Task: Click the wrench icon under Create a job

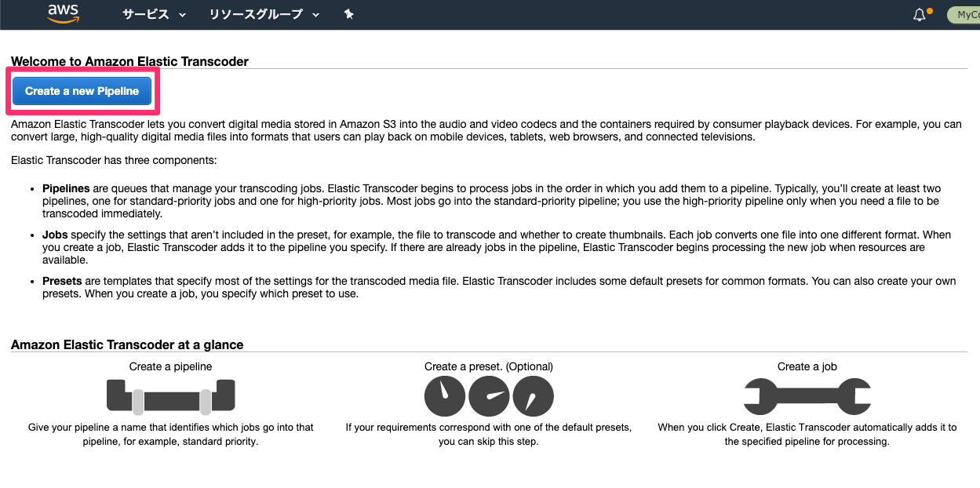Action: point(807,396)
